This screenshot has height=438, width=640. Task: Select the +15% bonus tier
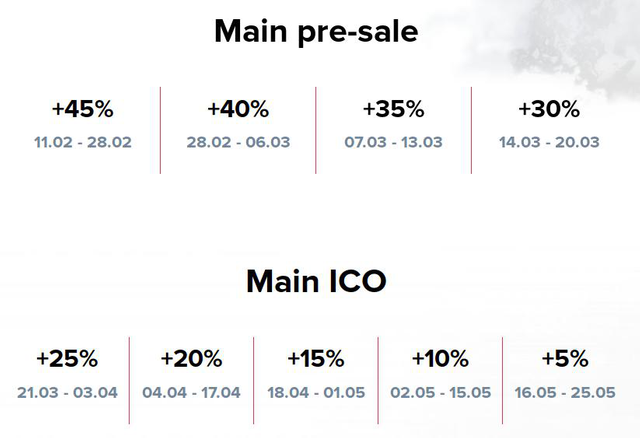(316, 359)
